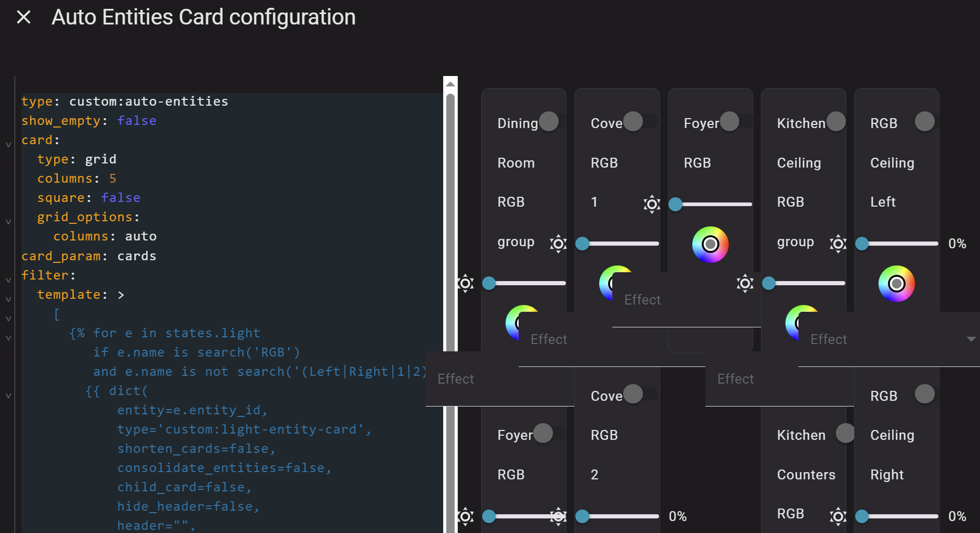Collapse the filter: fold arrow in editor

point(8,280)
